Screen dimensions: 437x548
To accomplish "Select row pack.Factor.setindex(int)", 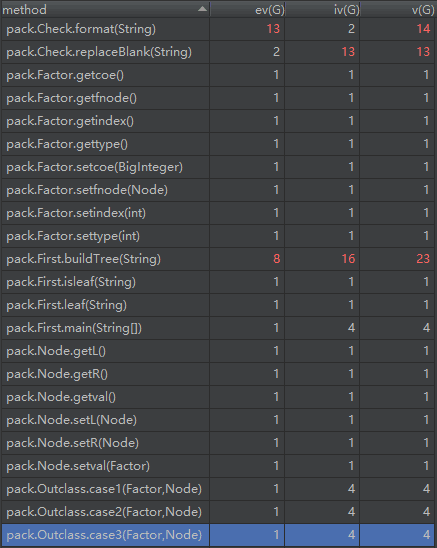I will pos(218,213).
